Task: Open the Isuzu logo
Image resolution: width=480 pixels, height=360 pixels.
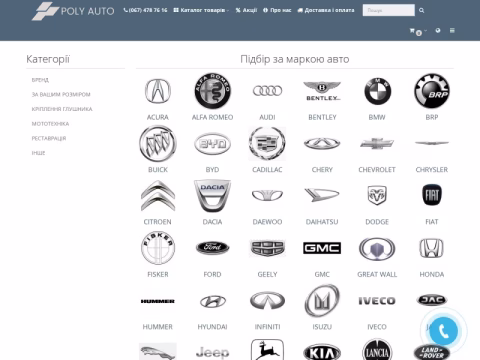Action: 322,301
